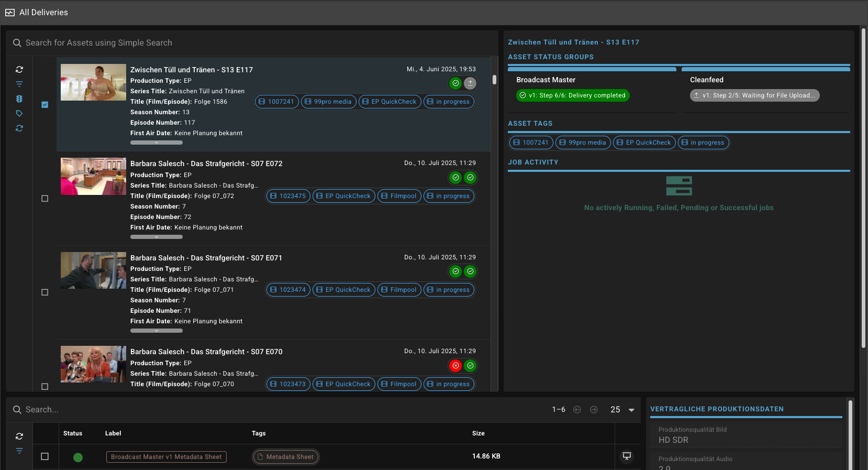The height and width of the screenshot is (470, 868).
Task: Click the Delivery completed status badge
Action: [573, 95]
